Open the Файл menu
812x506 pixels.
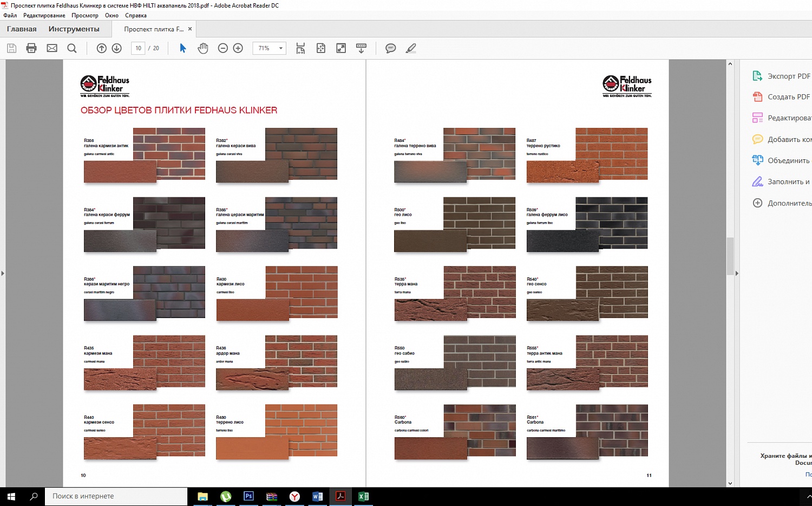10,15
